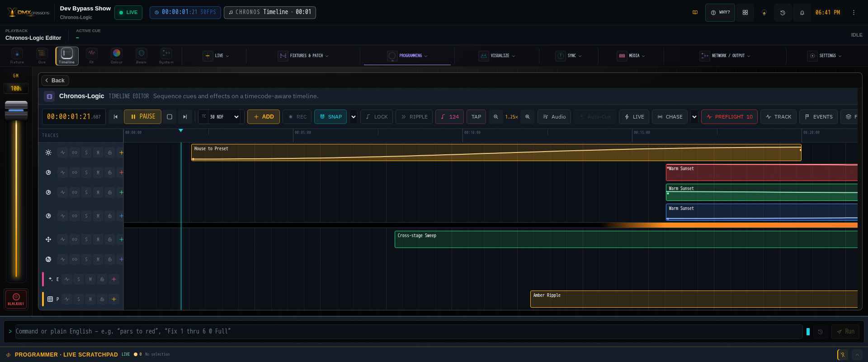Click the Grand Master fader handle
The width and height of the screenshot is (868, 362).
[x=16, y=110]
